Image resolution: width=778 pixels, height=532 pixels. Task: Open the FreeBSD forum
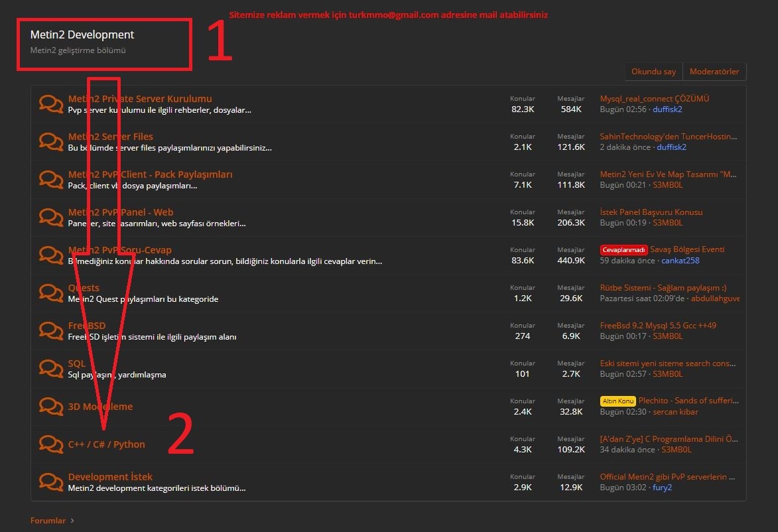[87, 326]
